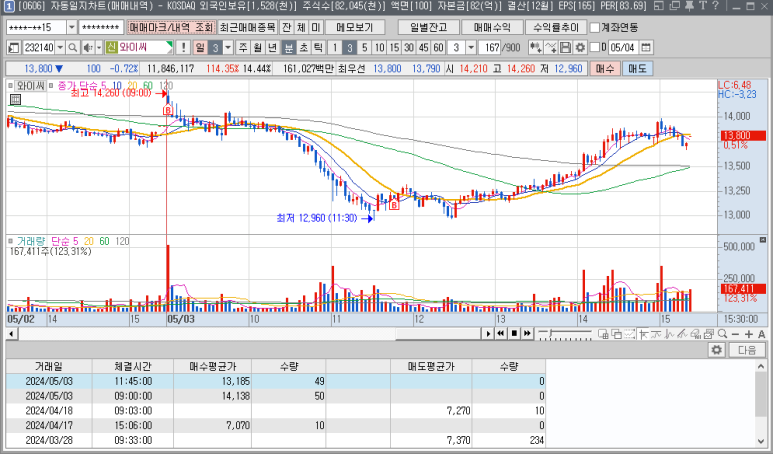Select the 체 tab button
This screenshot has height=454, width=773.
pos(301,27)
